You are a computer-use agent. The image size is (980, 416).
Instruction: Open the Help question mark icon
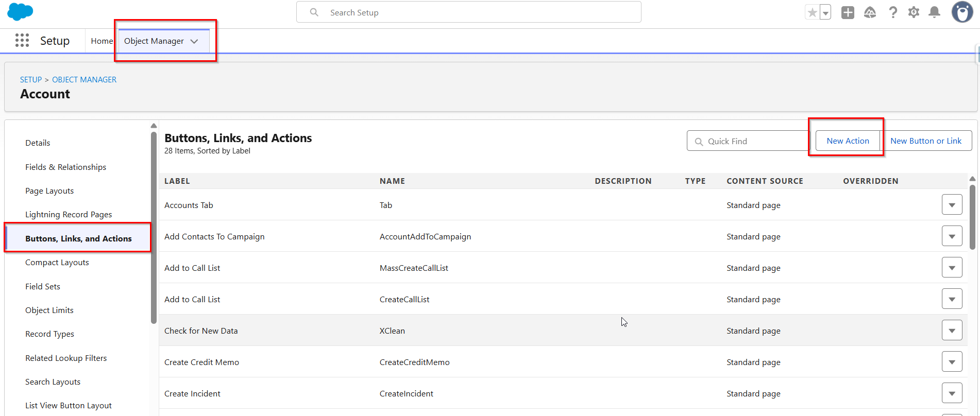pos(893,12)
